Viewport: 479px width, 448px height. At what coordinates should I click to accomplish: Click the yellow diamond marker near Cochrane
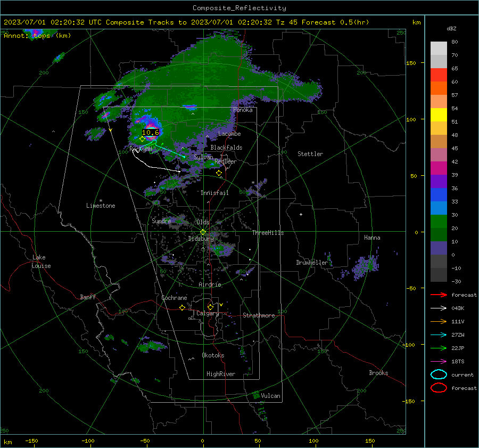click(x=183, y=307)
